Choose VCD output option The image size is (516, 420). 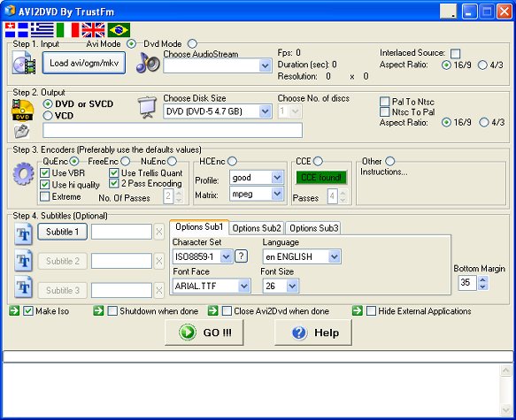[48, 115]
